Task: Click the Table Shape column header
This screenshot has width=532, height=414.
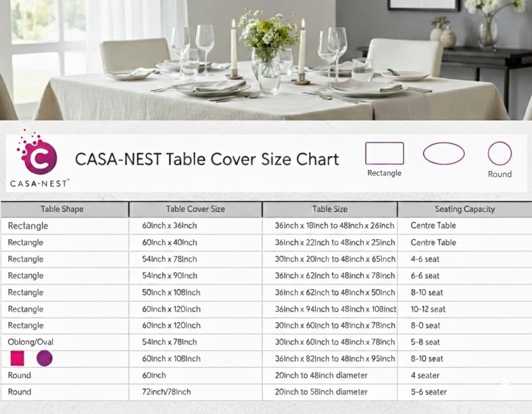Action: [62, 209]
